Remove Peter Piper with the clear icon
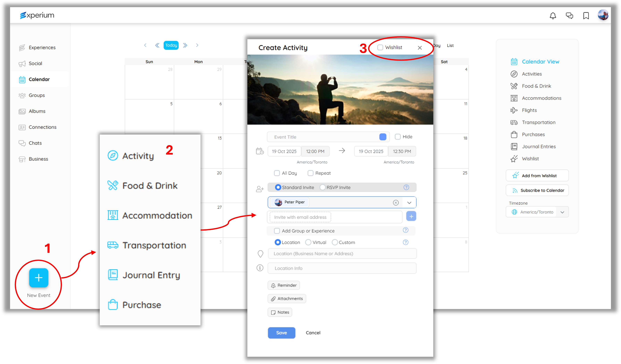The image size is (621, 364). pyautogui.click(x=395, y=202)
